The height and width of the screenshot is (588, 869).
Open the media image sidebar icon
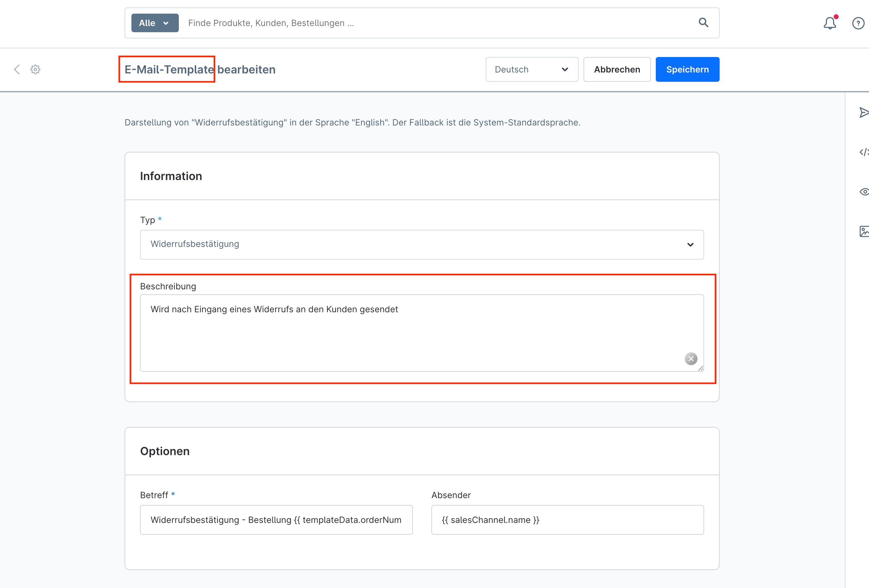pyautogui.click(x=863, y=231)
